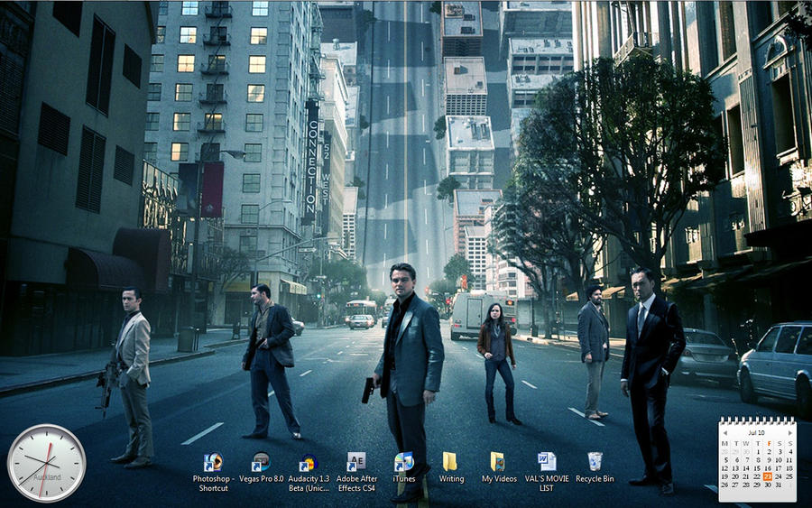Select the Audacity 1.3 Beta shortcut
Image resolution: width=812 pixels, height=508 pixels.
(309, 472)
